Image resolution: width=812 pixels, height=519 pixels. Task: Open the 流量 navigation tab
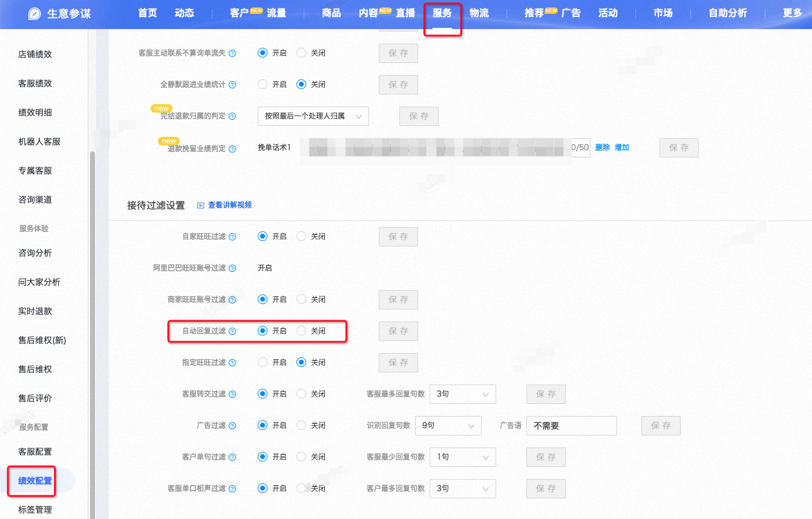click(277, 13)
